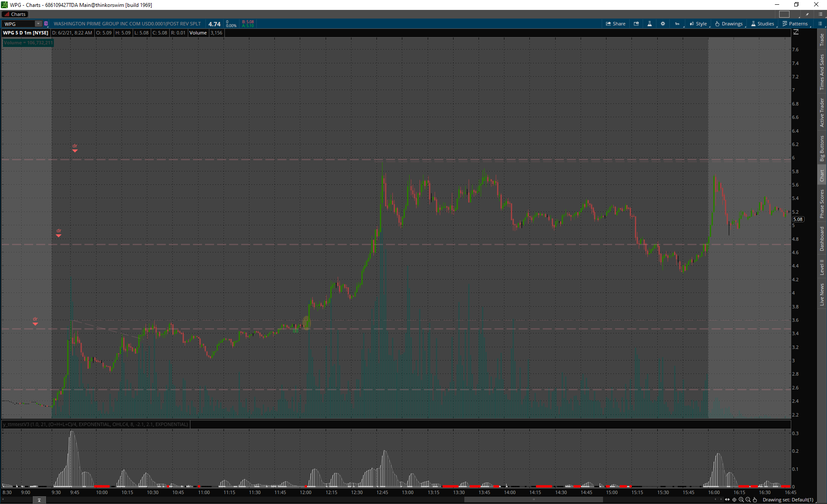Open the Studies menu

click(x=763, y=24)
